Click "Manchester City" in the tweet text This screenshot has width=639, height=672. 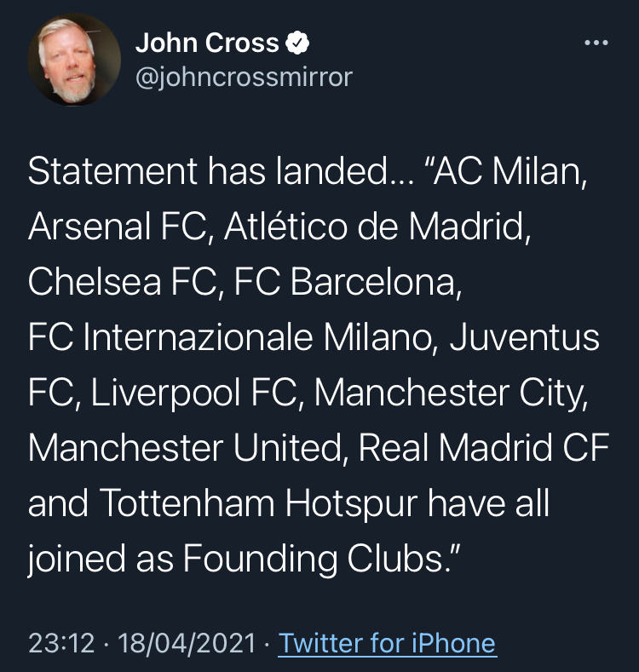coord(456,393)
